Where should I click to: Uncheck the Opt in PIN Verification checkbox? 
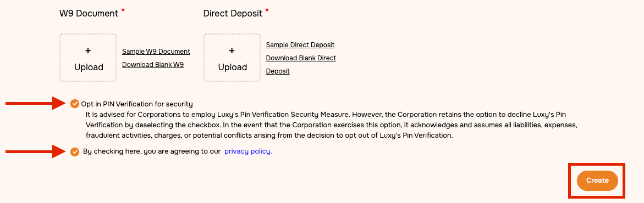pos(74,104)
